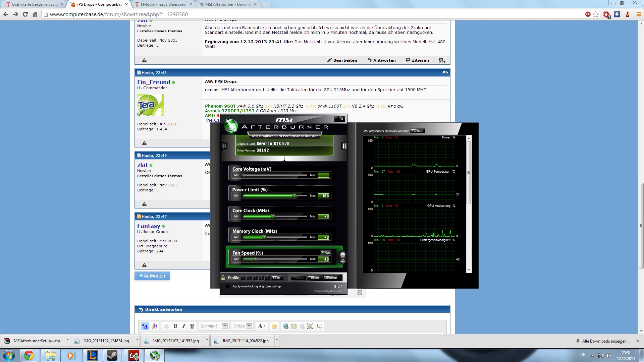Toggle bold formatting in reply toolbar
The image size is (644, 362).
[x=175, y=326]
